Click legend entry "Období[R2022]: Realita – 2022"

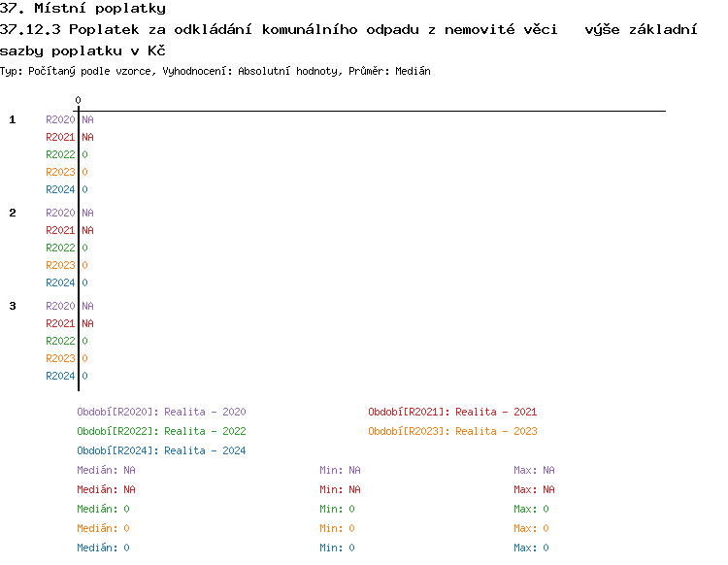point(161,431)
